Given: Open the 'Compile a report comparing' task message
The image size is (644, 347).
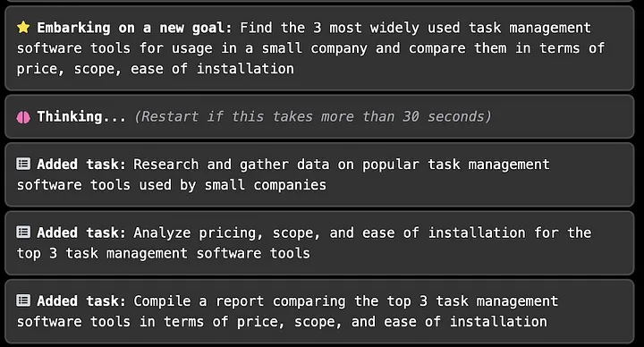Looking at the screenshot, I should (x=319, y=311).
